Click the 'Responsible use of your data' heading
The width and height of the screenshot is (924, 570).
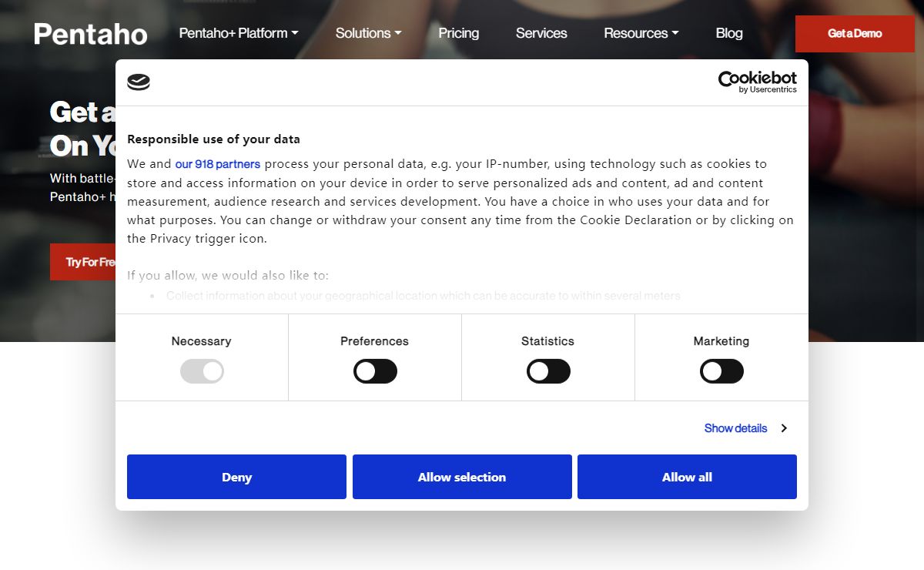tap(213, 139)
